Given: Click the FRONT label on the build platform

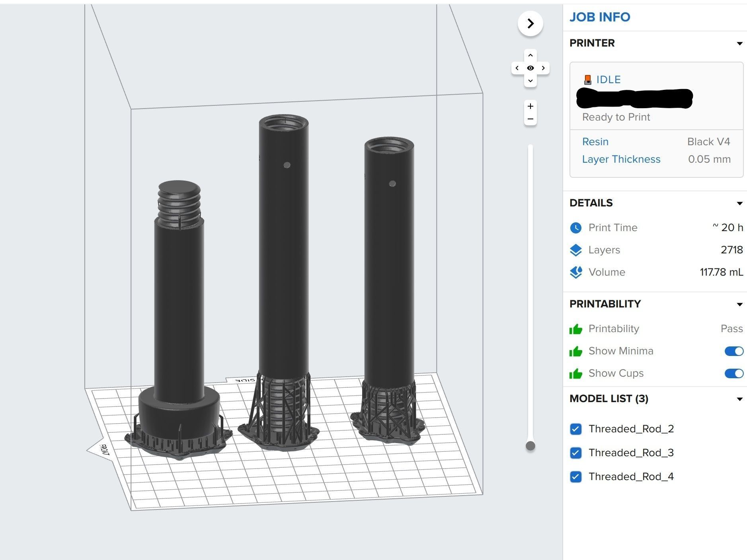Looking at the screenshot, I should (x=104, y=450).
